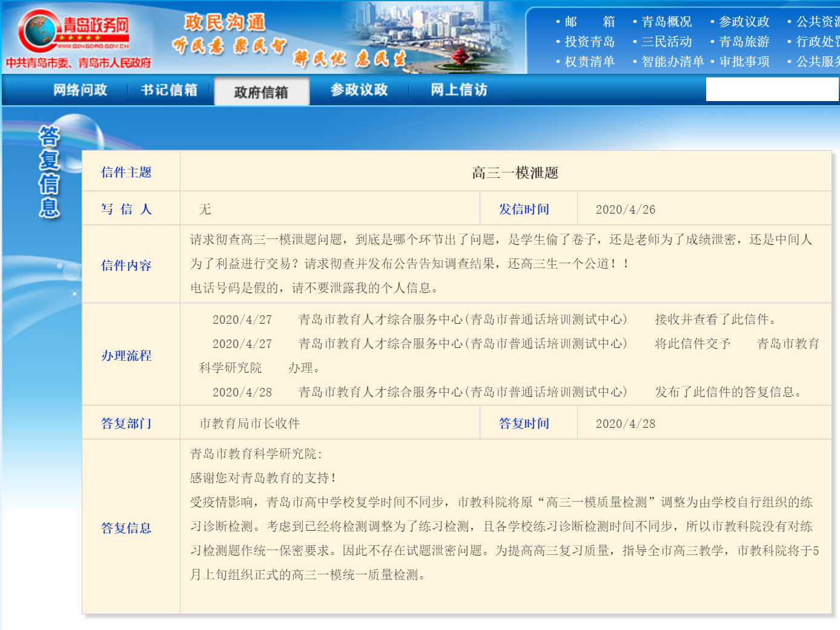Image resolution: width=840 pixels, height=630 pixels.
Task: Open the 权责清单 link
Action: [590, 62]
